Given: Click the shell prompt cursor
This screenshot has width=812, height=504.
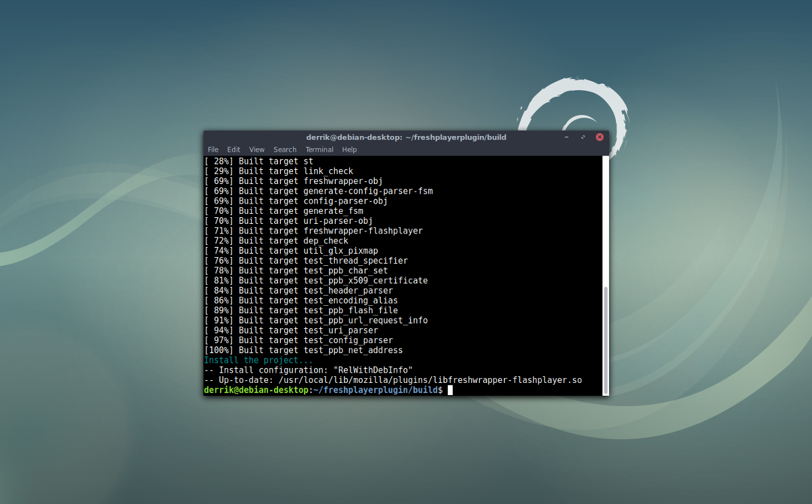Looking at the screenshot, I should coord(450,390).
